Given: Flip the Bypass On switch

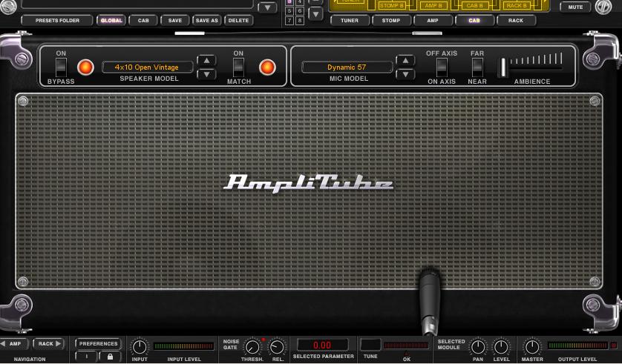Looking at the screenshot, I should pyautogui.click(x=61, y=67).
